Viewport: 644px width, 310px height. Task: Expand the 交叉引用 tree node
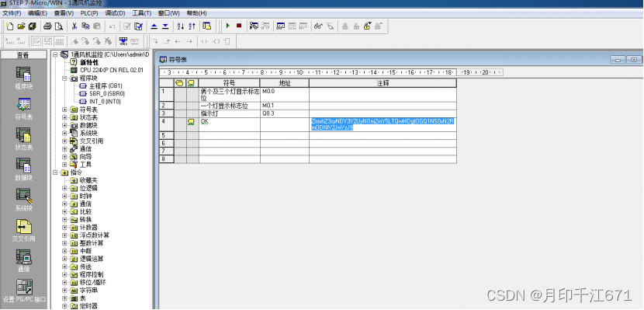(64, 141)
